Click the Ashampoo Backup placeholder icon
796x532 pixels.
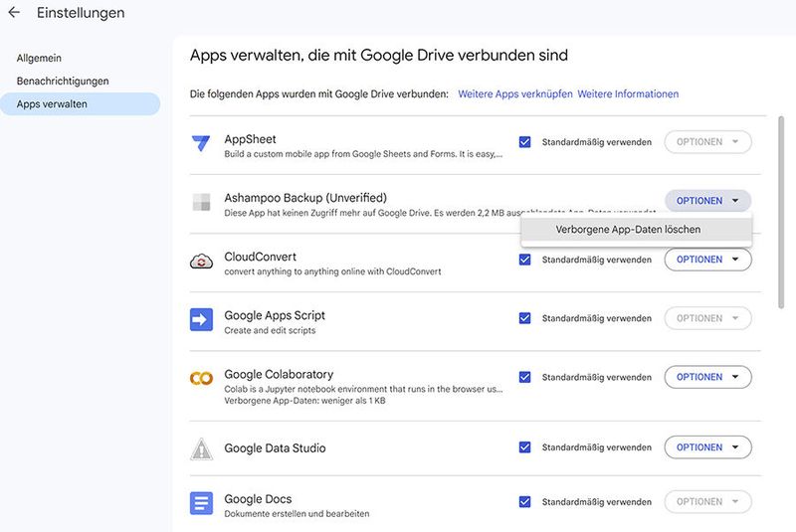click(201, 202)
